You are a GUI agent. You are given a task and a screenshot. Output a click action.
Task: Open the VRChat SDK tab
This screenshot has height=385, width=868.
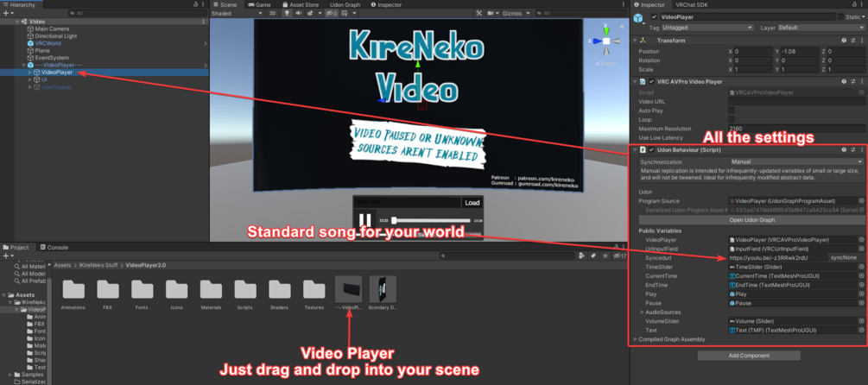[x=692, y=4]
